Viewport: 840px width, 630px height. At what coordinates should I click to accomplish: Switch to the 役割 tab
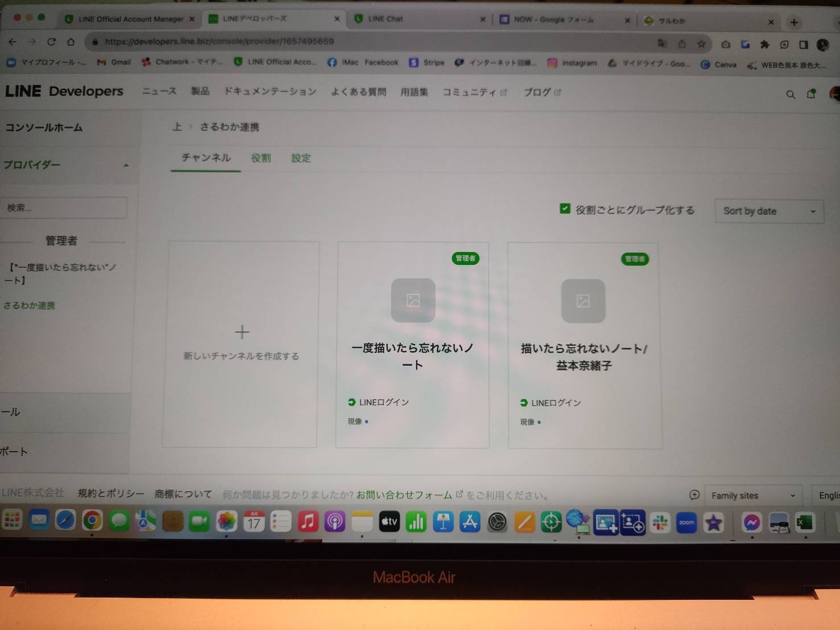pos(261,158)
